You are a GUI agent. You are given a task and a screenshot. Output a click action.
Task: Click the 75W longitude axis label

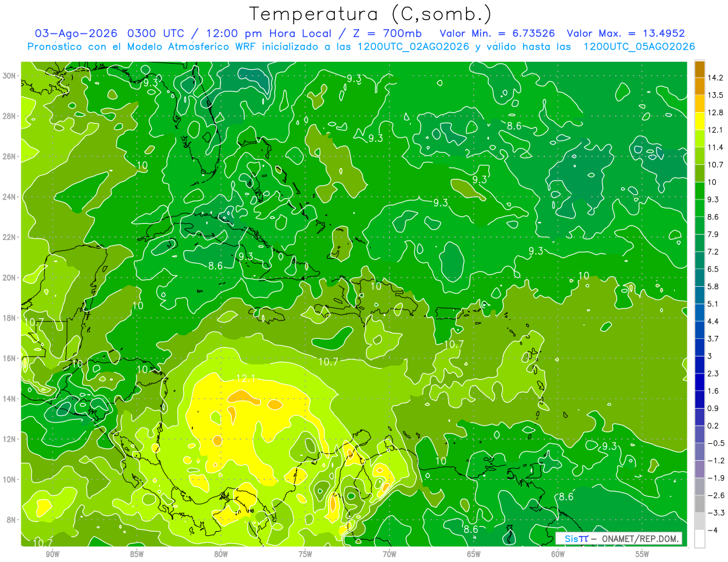[x=305, y=554]
